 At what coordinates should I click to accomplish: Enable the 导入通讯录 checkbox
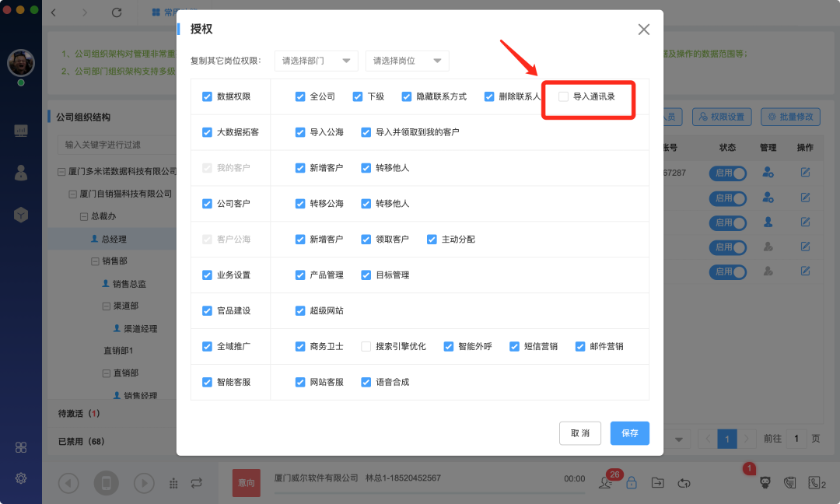pos(565,96)
